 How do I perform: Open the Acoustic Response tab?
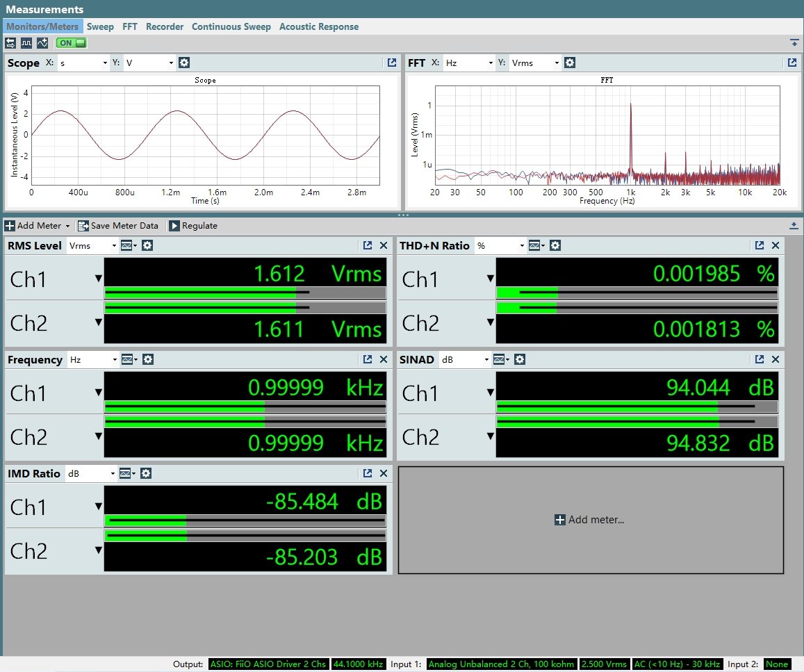pyautogui.click(x=319, y=26)
